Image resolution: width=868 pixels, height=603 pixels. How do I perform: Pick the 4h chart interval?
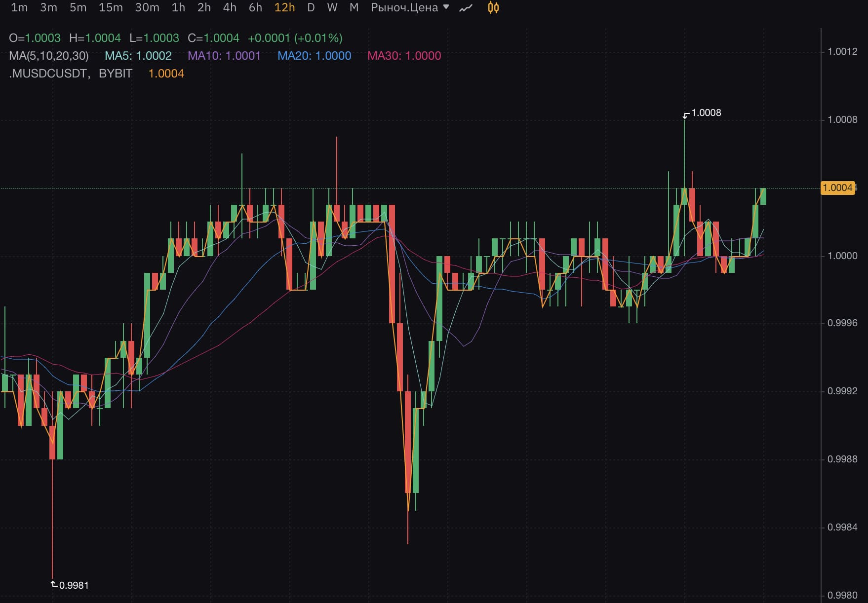[230, 7]
